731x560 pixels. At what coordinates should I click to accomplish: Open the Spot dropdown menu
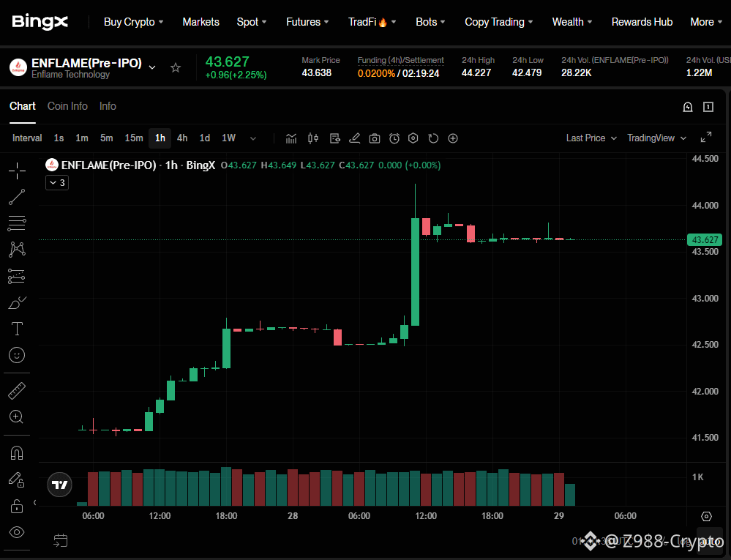tap(252, 22)
